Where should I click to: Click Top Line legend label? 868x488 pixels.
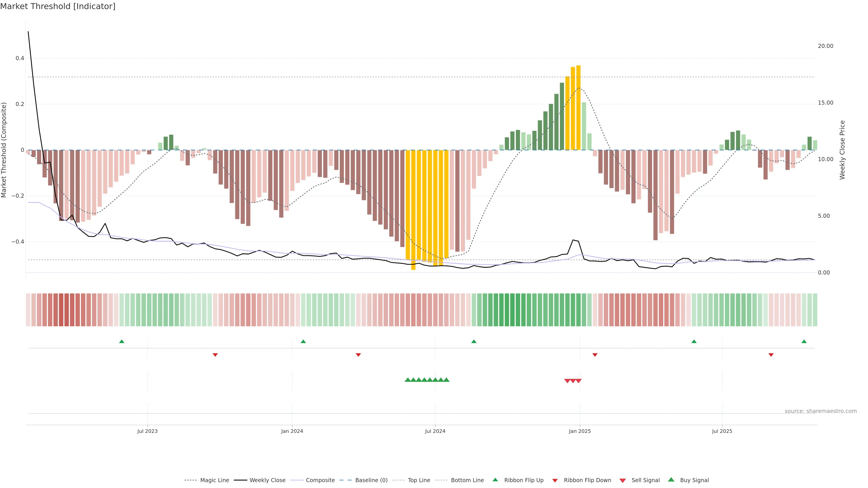click(x=419, y=480)
